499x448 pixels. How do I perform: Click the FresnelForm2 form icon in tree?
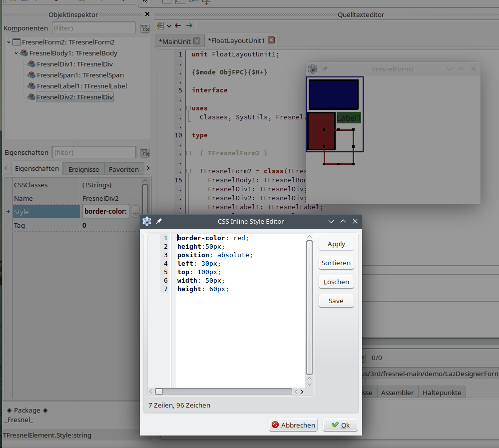[x=17, y=42]
